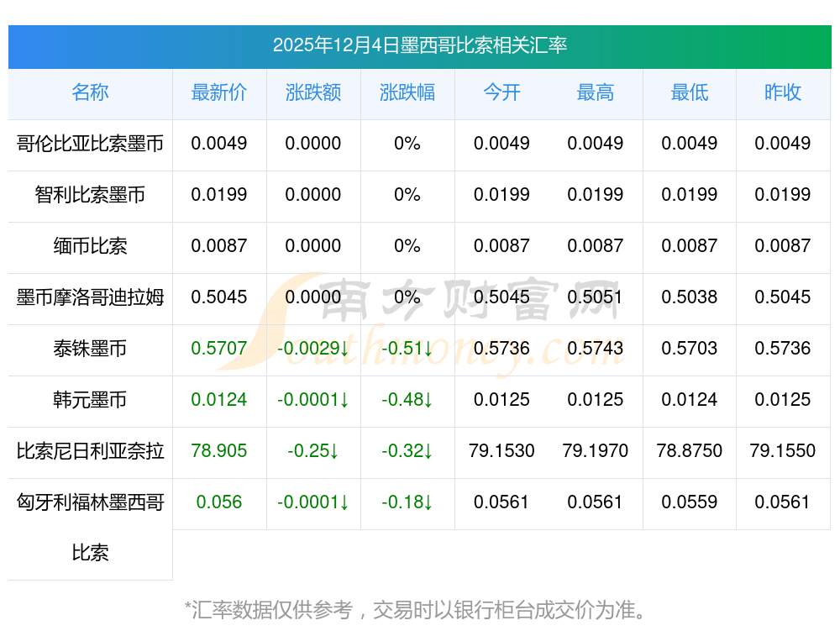Open the 哥伦比亚比索墨币 row name

pyautogui.click(x=90, y=144)
